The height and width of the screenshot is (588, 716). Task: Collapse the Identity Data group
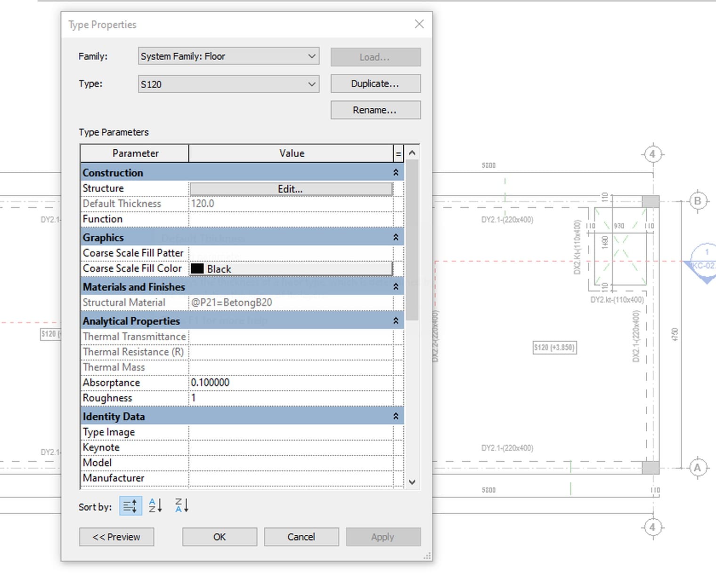tap(396, 416)
